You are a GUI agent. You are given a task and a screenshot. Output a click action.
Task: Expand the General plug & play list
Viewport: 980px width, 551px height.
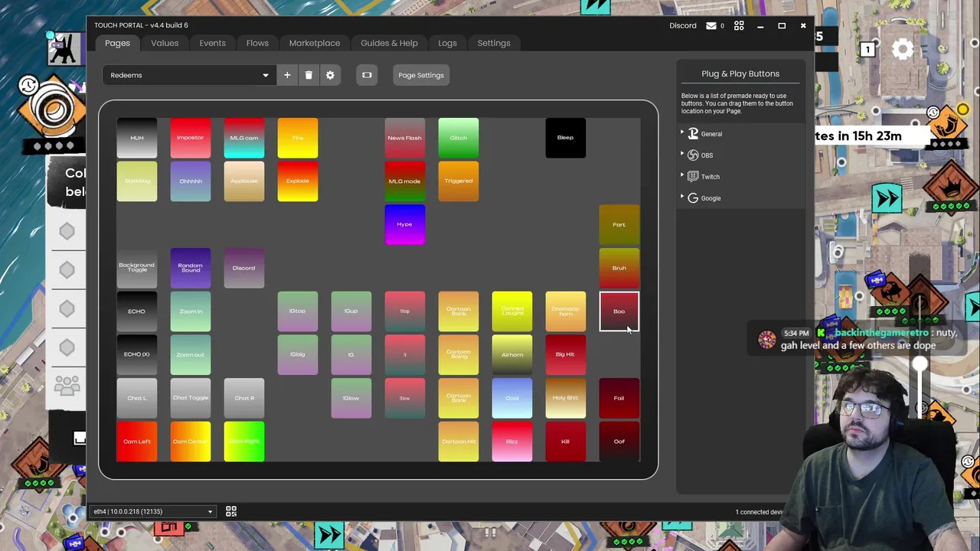pos(682,133)
